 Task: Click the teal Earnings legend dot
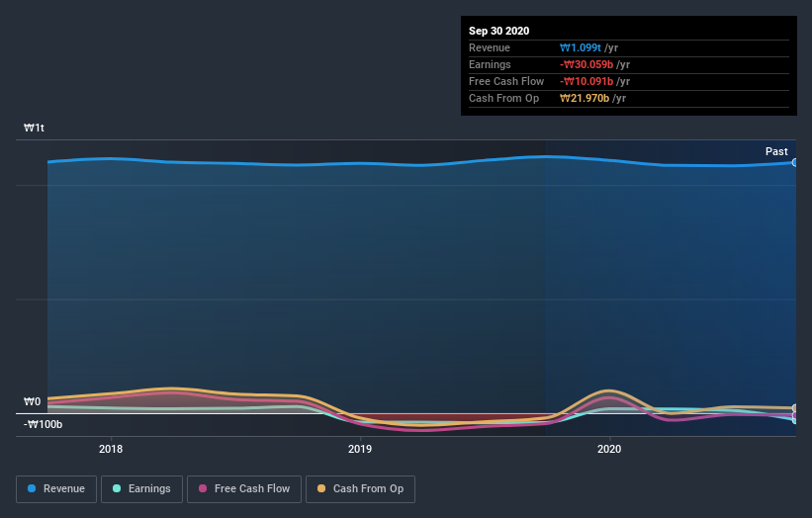[x=117, y=488]
